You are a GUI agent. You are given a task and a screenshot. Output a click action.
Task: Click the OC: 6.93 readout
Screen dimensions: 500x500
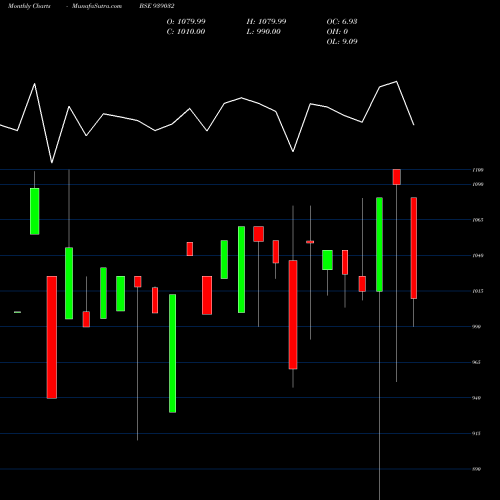(342, 22)
